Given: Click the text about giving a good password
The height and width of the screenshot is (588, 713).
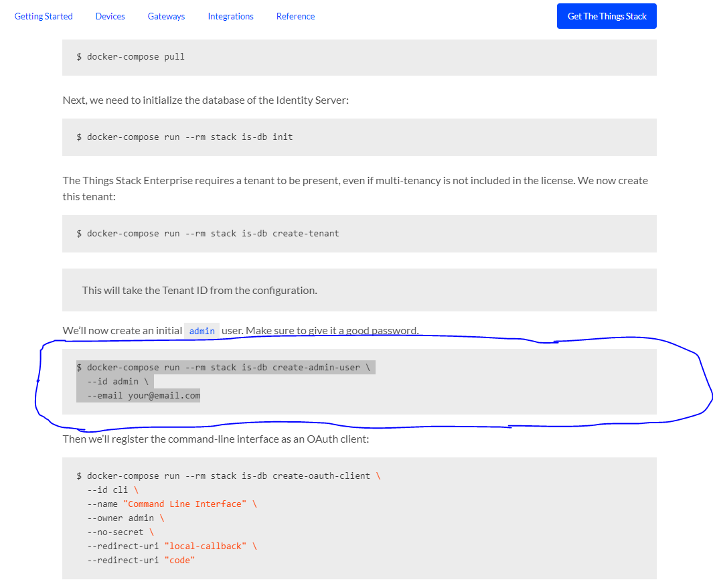Looking at the screenshot, I should [x=333, y=331].
